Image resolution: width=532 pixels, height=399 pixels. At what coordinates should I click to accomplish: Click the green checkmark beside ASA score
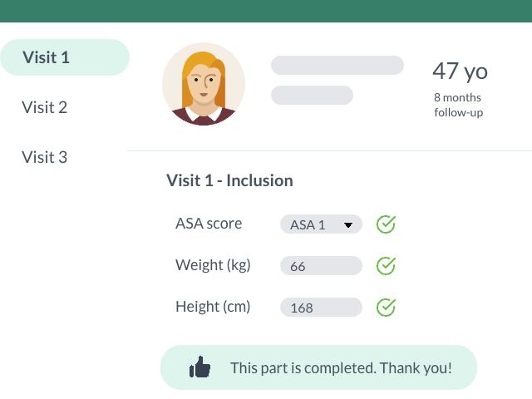click(386, 224)
